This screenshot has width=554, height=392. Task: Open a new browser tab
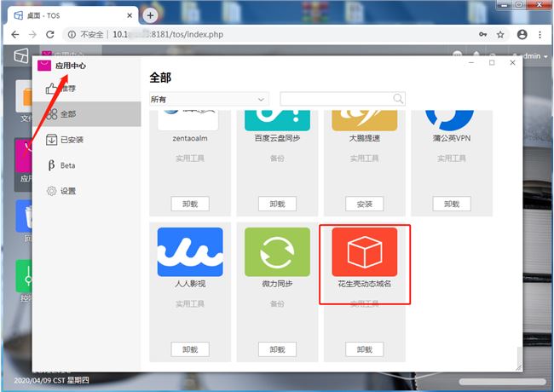(150, 15)
